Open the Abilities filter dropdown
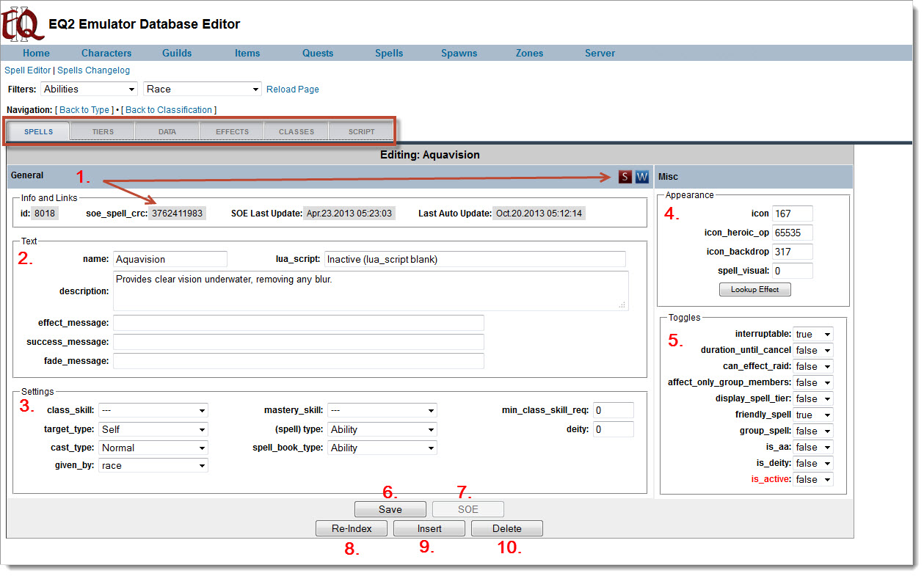924x576 pixels. click(x=89, y=90)
